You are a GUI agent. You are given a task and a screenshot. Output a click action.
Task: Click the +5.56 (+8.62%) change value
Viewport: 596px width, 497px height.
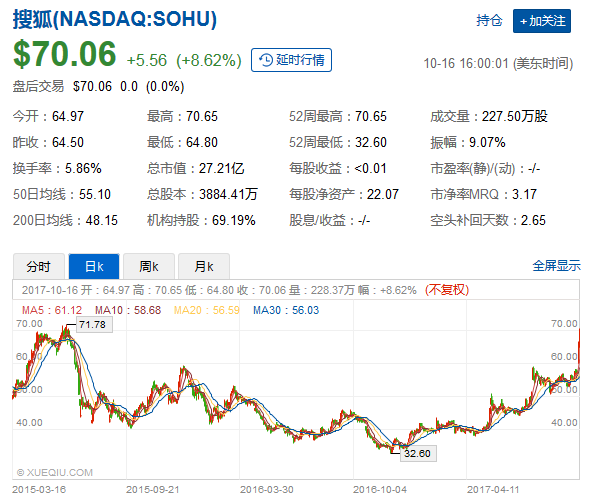click(x=184, y=60)
